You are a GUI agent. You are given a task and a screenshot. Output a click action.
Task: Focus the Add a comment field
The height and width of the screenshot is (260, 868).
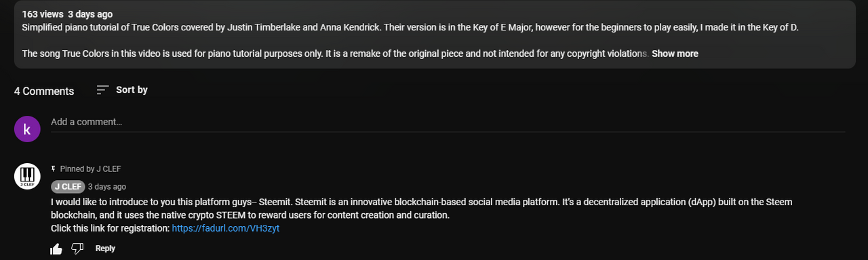coord(448,123)
